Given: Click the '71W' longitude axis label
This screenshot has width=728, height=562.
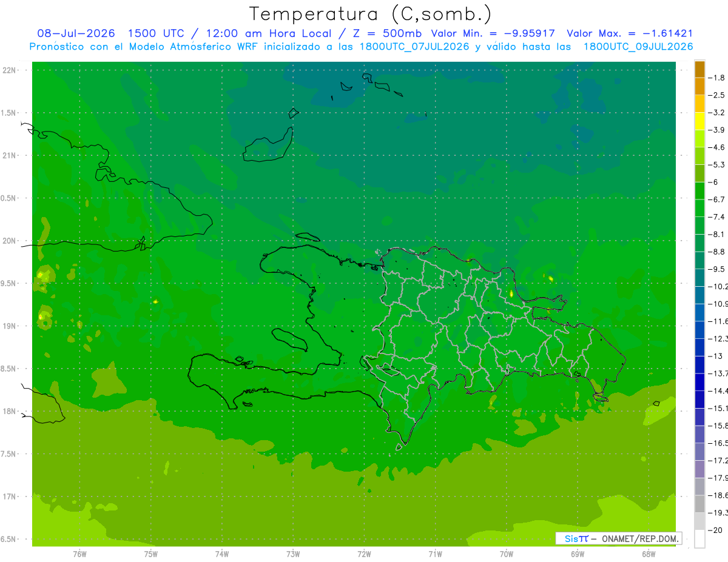Looking at the screenshot, I should pyautogui.click(x=435, y=554).
